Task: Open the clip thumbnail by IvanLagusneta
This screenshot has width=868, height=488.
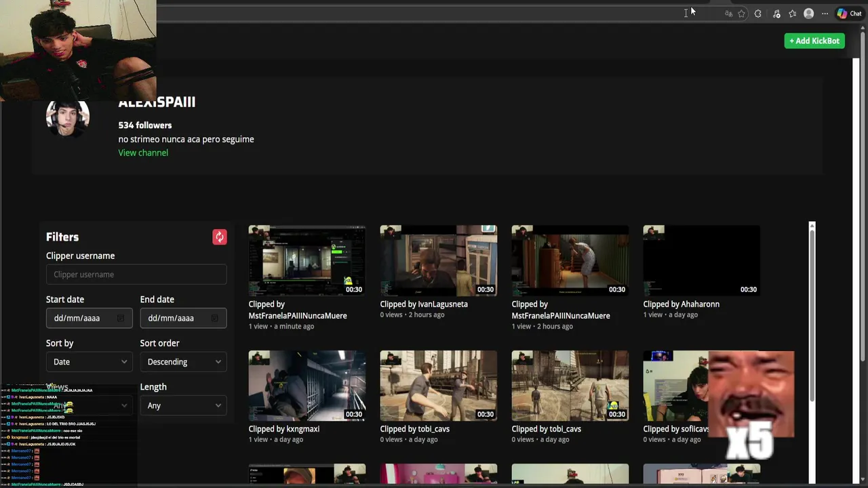Action: (x=438, y=260)
